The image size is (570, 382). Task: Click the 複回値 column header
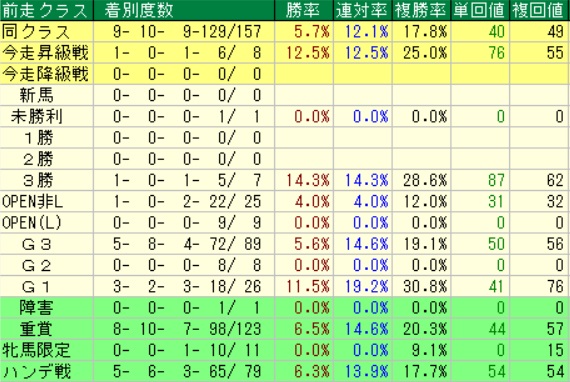point(540,10)
